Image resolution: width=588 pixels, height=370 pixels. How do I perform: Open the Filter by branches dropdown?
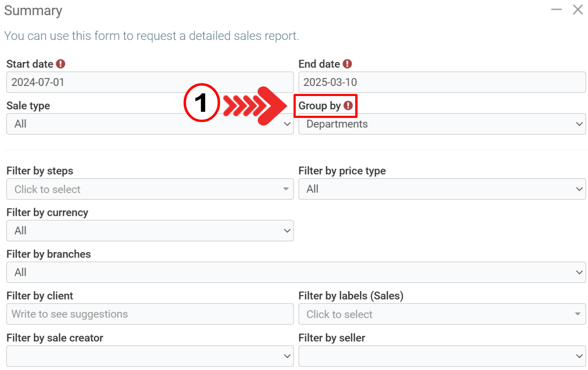(296, 272)
